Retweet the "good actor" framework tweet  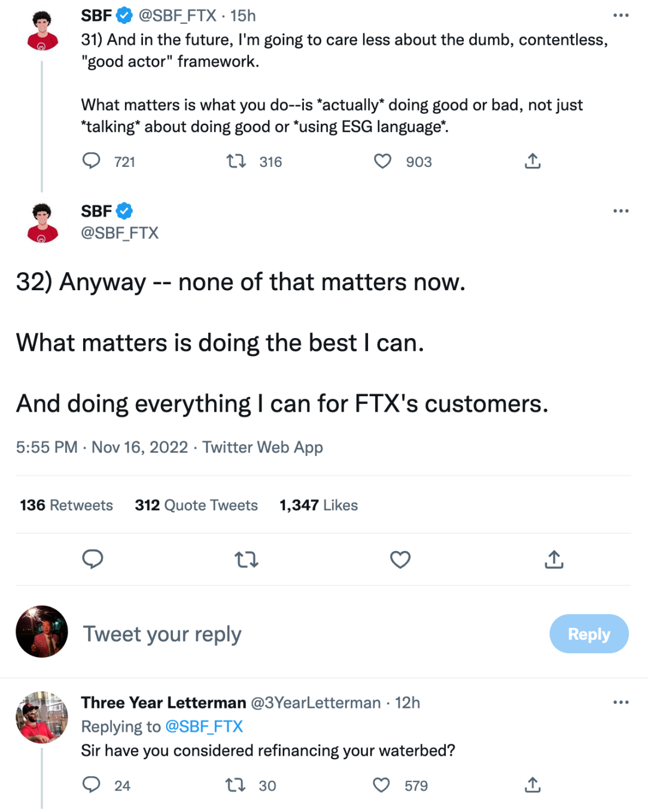coord(236,161)
